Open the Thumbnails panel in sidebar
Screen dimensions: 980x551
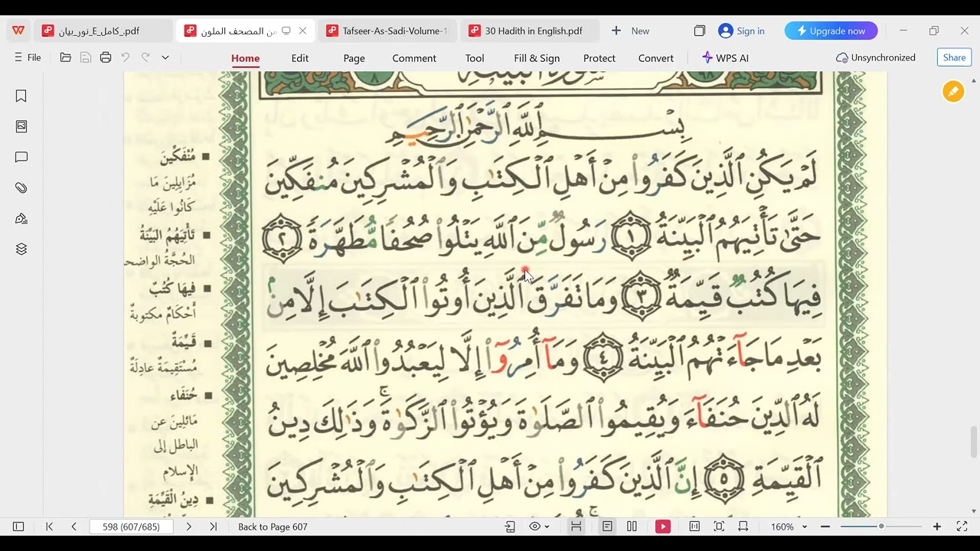pos(21,126)
